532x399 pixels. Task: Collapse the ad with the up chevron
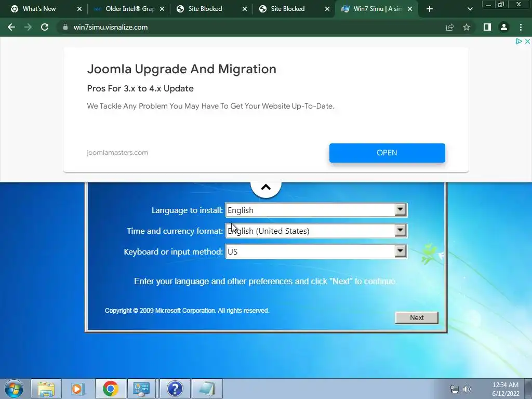266,187
